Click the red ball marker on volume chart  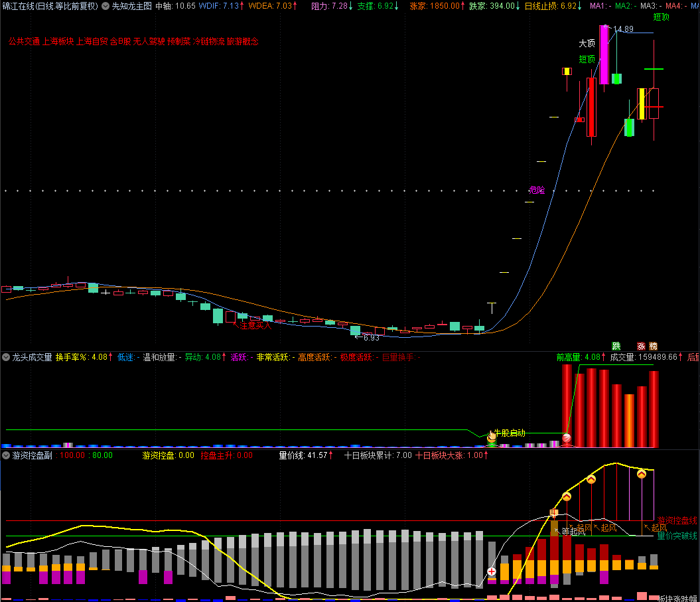(567, 438)
